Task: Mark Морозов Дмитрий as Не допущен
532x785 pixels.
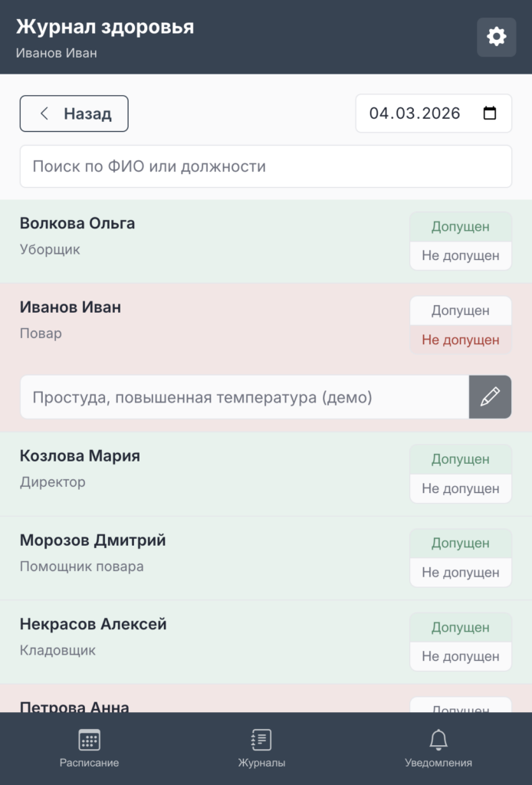Action: tap(461, 573)
